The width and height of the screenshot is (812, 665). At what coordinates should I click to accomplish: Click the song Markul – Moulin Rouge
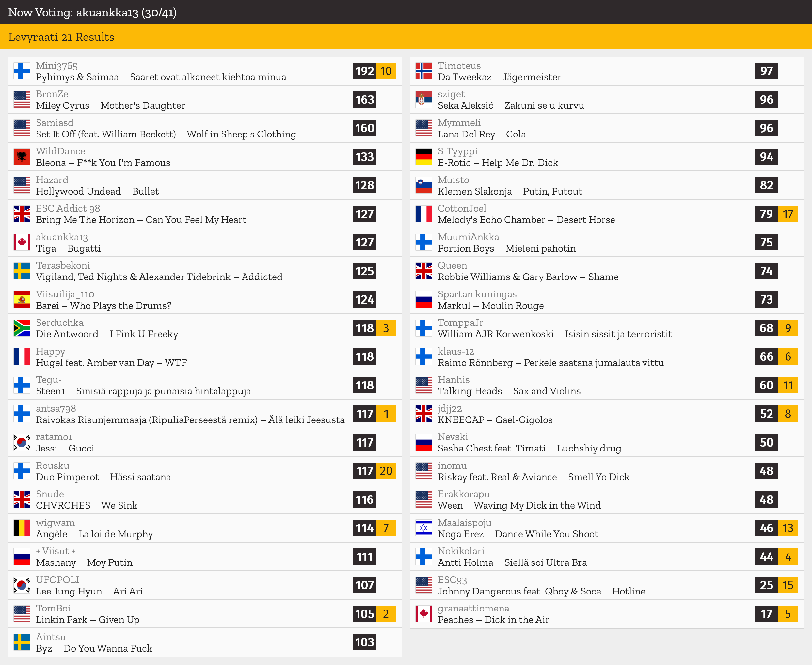coord(491,305)
